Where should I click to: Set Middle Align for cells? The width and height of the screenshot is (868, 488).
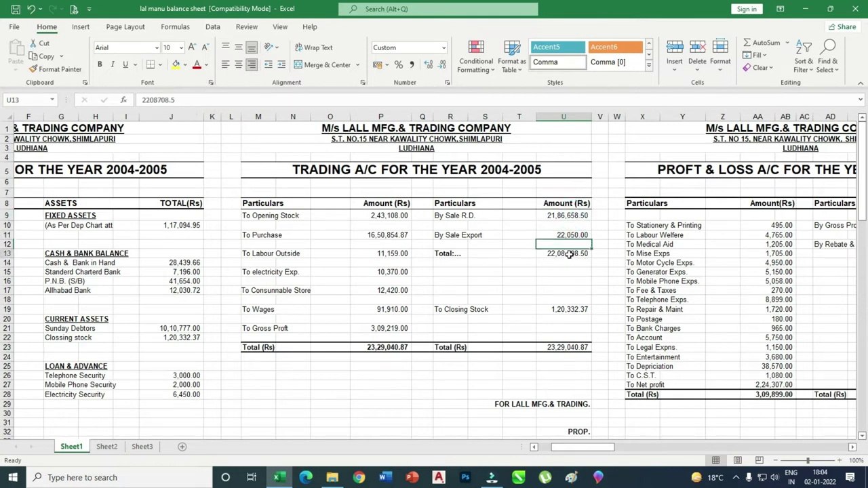click(238, 47)
